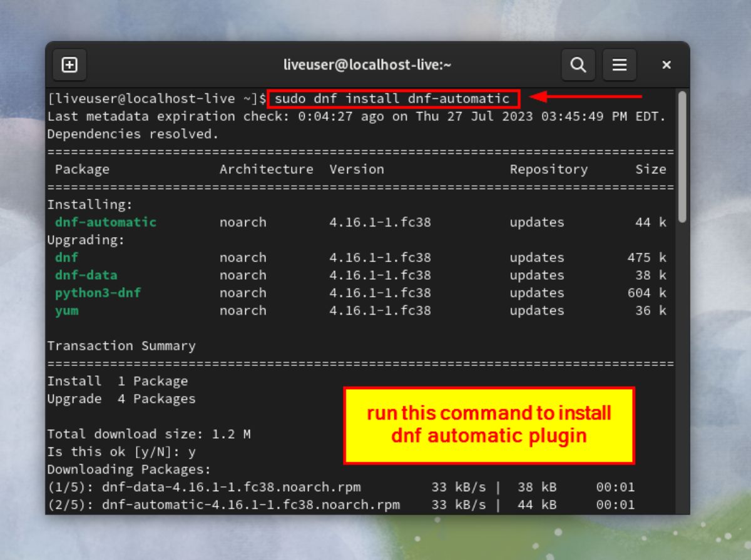
Task: Click the dnf package entry under Upgrading
Action: click(x=67, y=257)
